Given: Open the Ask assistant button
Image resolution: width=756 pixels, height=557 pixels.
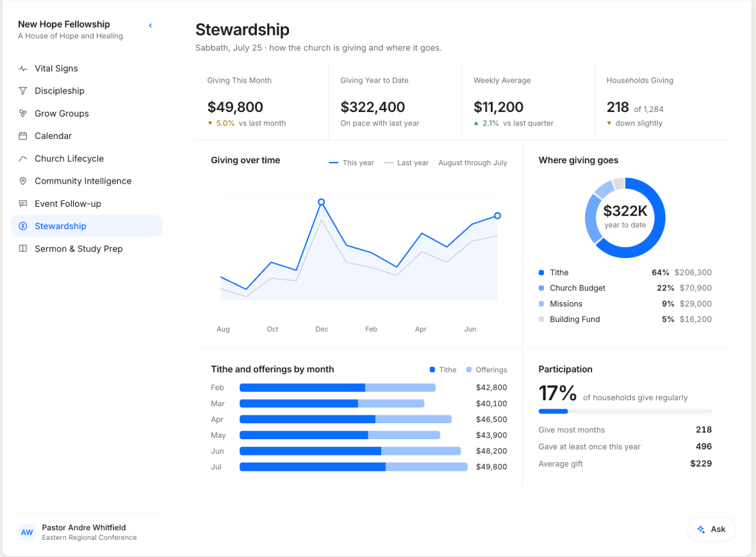Looking at the screenshot, I should (x=712, y=529).
